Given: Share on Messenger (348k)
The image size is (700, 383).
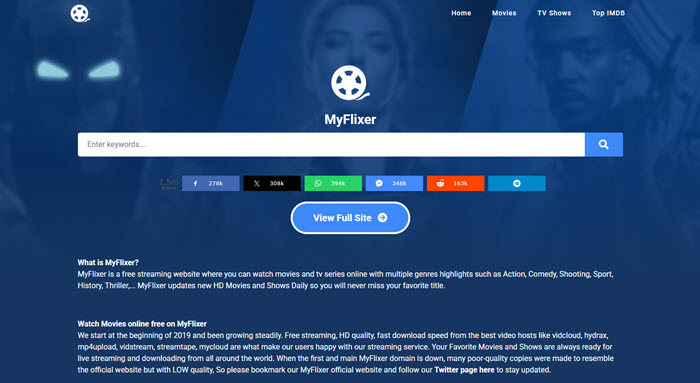Looking at the screenshot, I should coord(394,183).
